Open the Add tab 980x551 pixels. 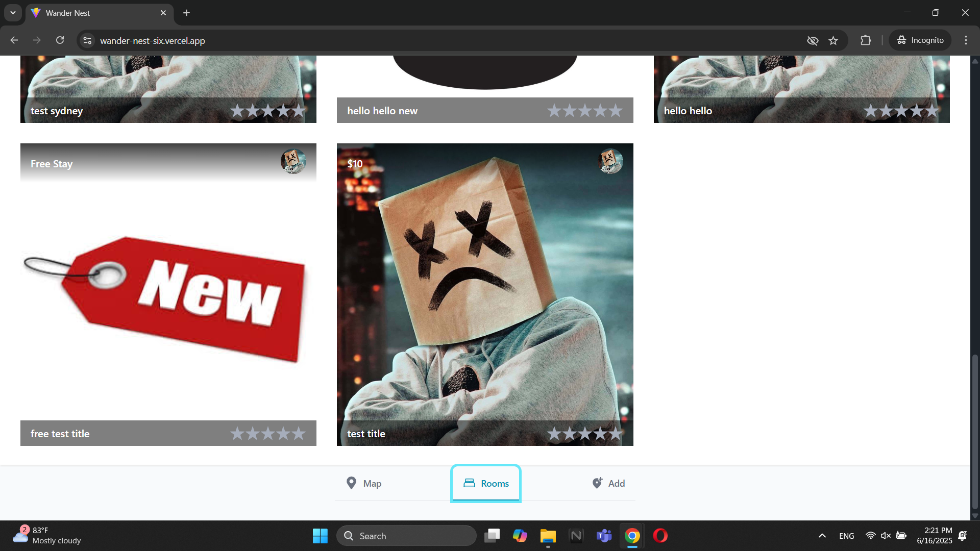[x=608, y=483]
